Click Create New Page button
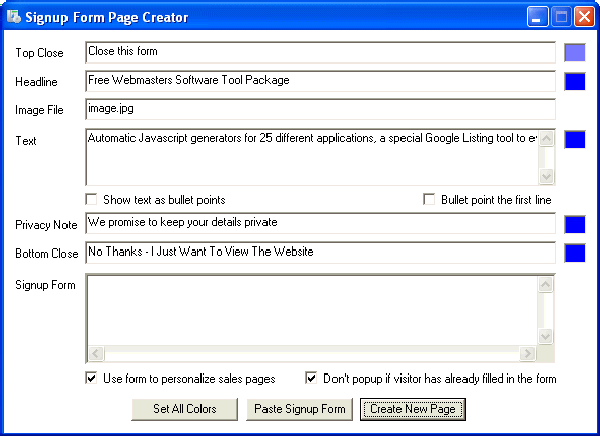 412,409
